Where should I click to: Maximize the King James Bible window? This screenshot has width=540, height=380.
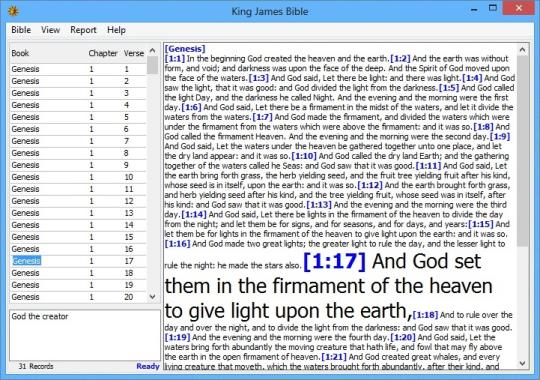pyautogui.click(x=493, y=8)
